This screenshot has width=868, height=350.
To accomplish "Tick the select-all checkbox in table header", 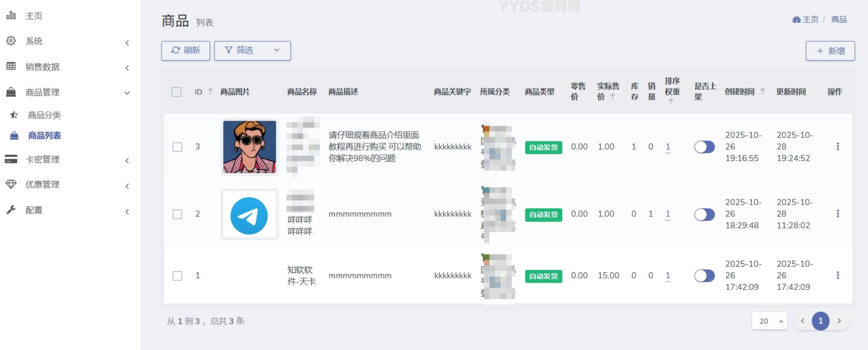I will pyautogui.click(x=177, y=92).
